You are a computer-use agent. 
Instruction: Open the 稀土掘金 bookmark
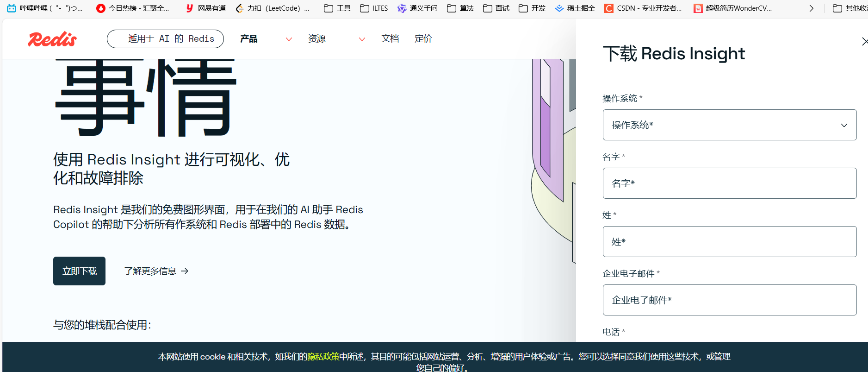pos(575,8)
